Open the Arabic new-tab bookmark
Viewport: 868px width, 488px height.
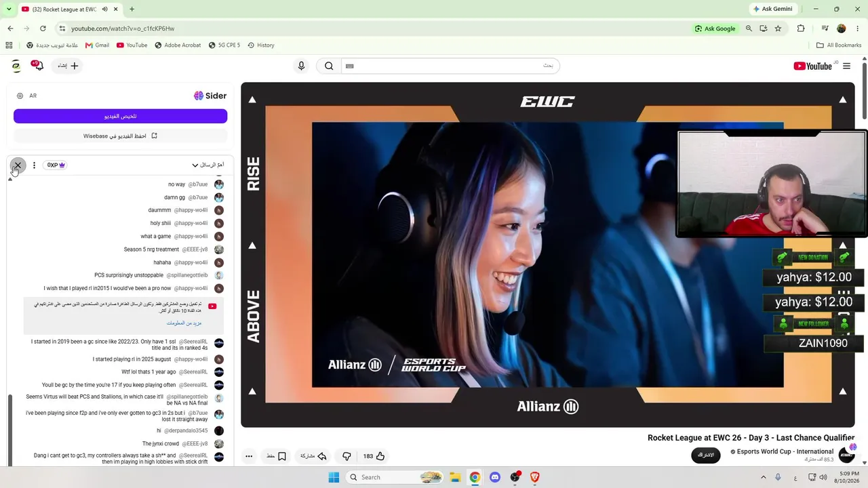coord(52,45)
